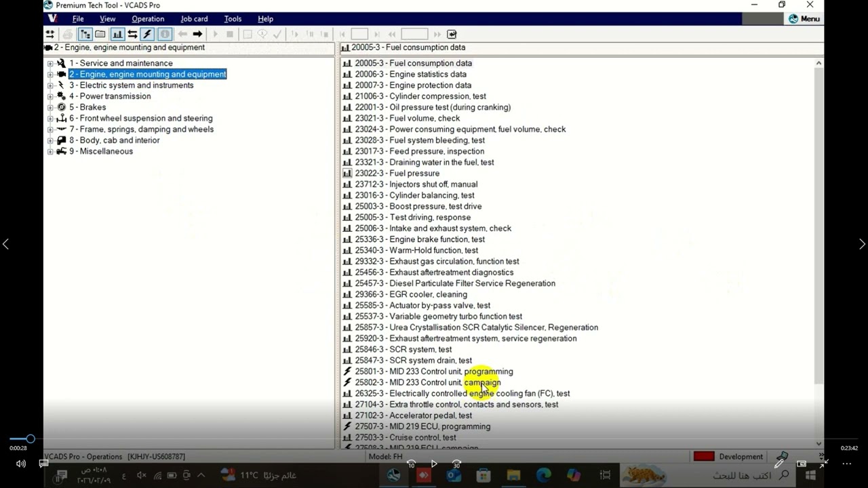Click lightning icon beside MID 233 campaign
The width and height of the screenshot is (868, 488).
[347, 382]
